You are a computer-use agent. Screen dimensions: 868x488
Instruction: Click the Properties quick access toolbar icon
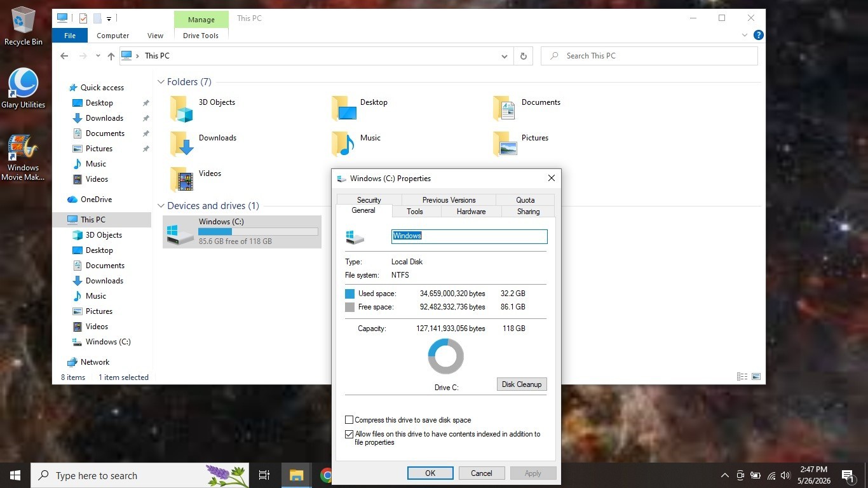83,18
